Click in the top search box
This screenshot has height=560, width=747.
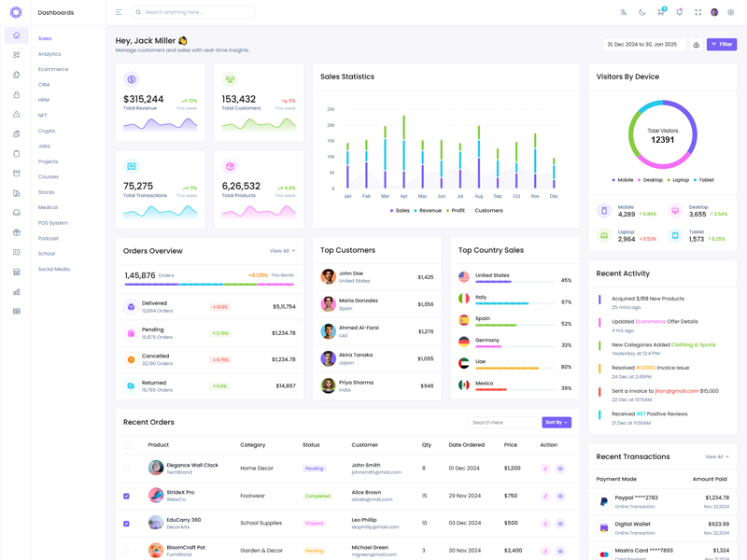point(196,12)
